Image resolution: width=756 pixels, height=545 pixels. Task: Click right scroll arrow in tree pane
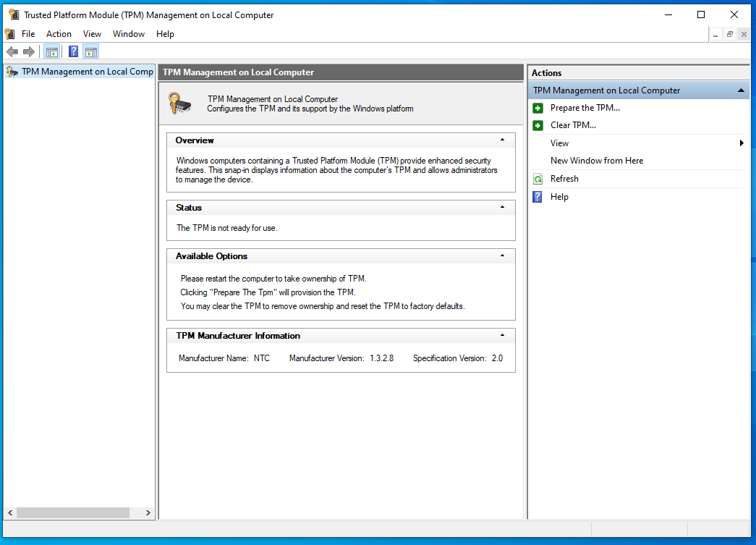coord(148,512)
